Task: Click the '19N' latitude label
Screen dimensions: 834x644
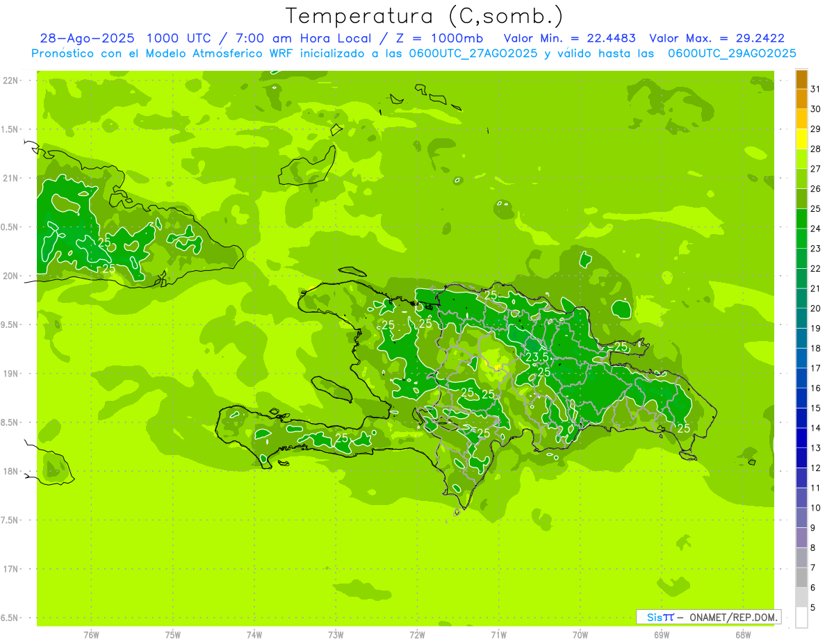Action: click(11, 374)
